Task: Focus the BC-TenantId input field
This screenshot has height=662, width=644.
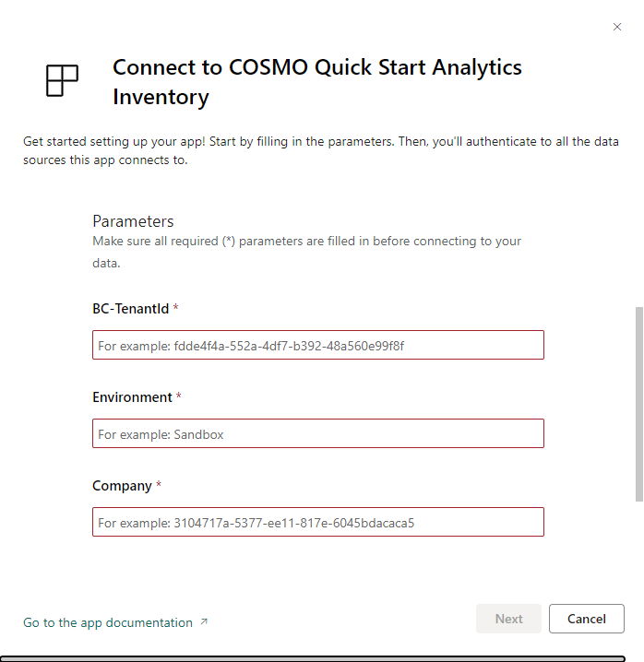Action: coord(317,345)
